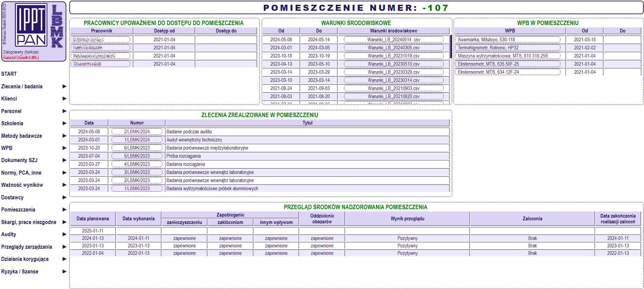This screenshot has width=644, height=289.
Task: Expand the Normy, PCA, inne submenu arrow
Action: pos(64,173)
